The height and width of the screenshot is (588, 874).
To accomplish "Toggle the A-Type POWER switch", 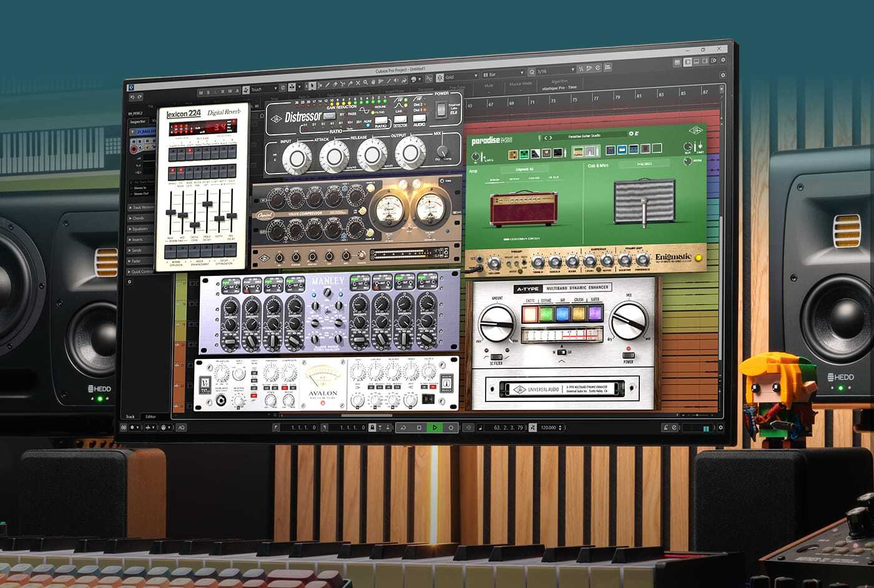I will tap(628, 355).
